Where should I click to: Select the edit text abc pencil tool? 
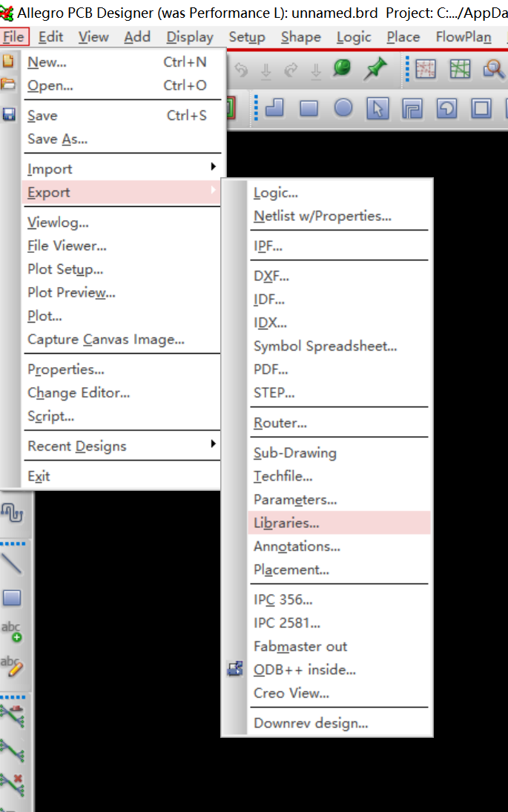tap(11, 666)
